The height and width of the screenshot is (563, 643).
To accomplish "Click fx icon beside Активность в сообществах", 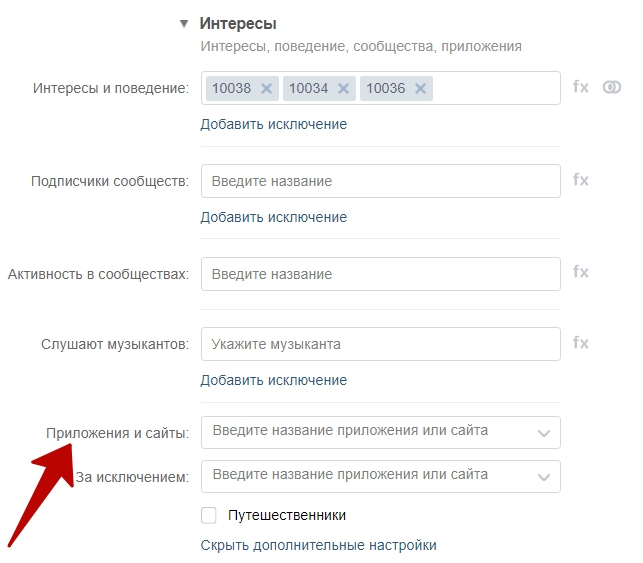I will 581,272.
